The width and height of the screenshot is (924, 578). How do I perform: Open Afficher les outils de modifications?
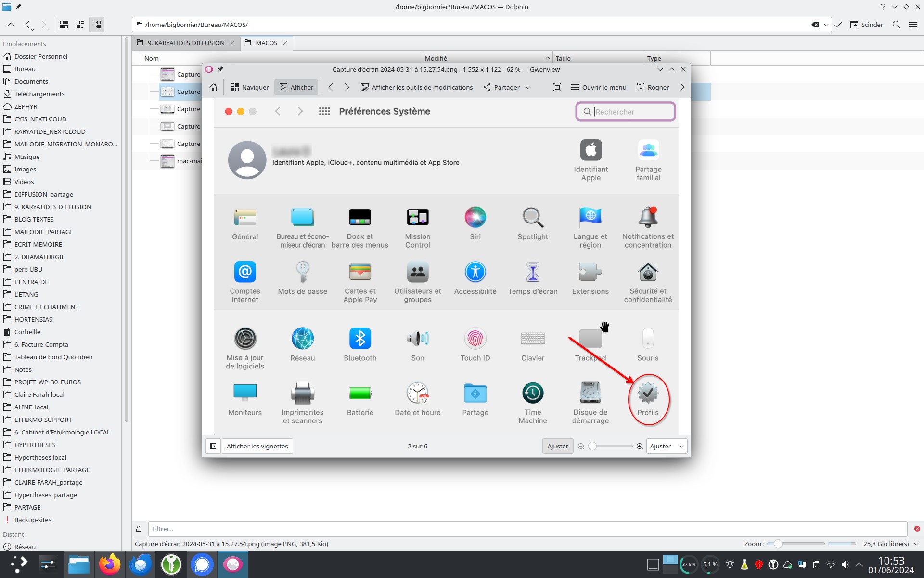pyautogui.click(x=417, y=87)
